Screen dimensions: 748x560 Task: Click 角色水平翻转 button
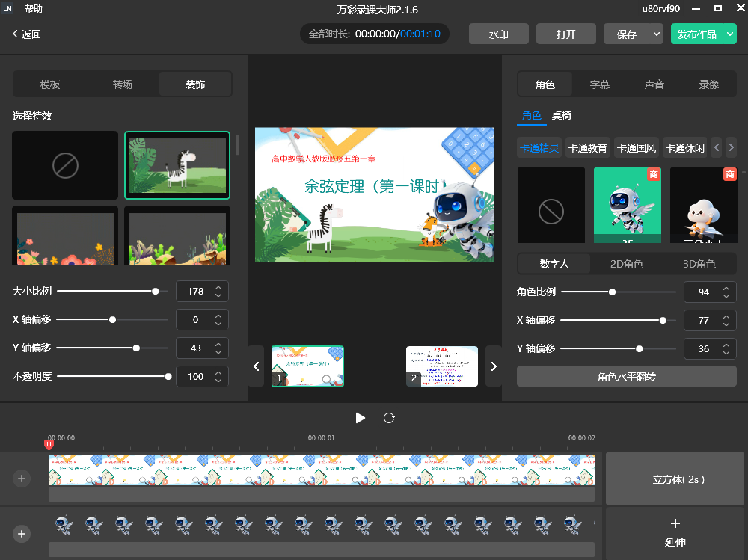[x=626, y=377]
